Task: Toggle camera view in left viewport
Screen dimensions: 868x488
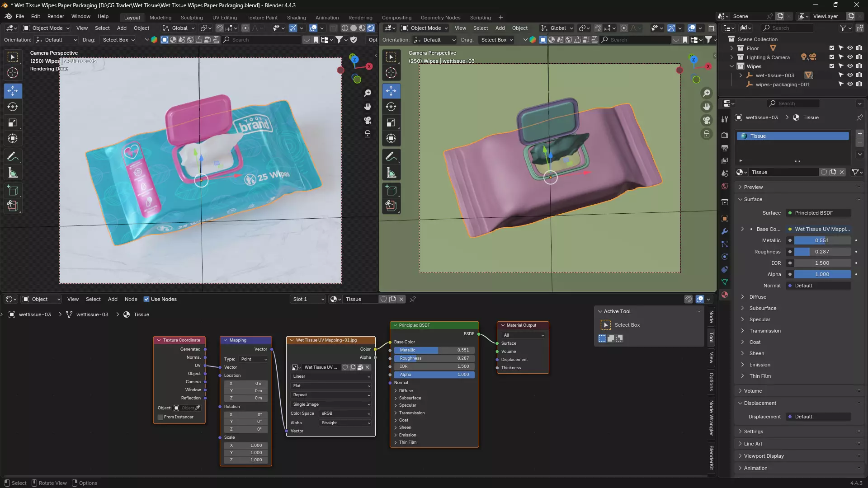Action: point(368,120)
